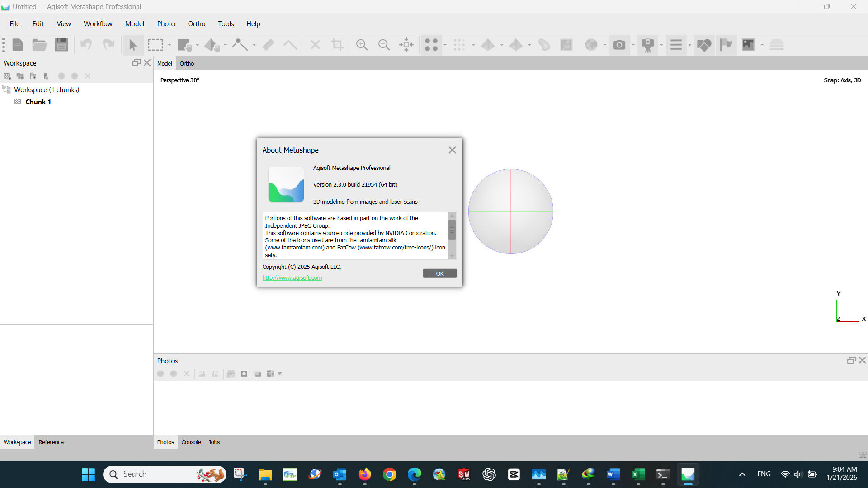Activate the Zoom In tool
The image size is (868, 488).
click(x=362, y=45)
